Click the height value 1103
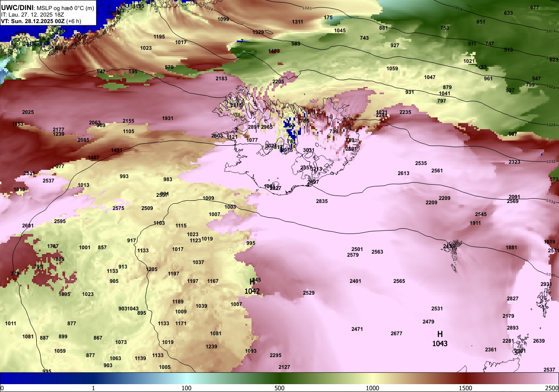559x392 pixels. tap(159, 223)
